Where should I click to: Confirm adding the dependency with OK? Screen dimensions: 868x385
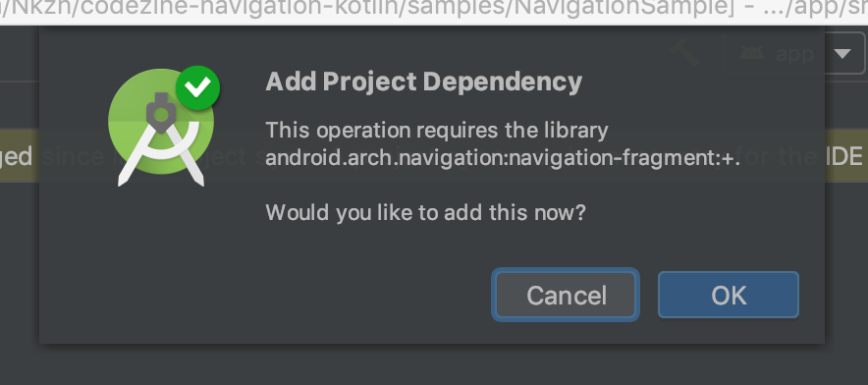click(x=728, y=295)
